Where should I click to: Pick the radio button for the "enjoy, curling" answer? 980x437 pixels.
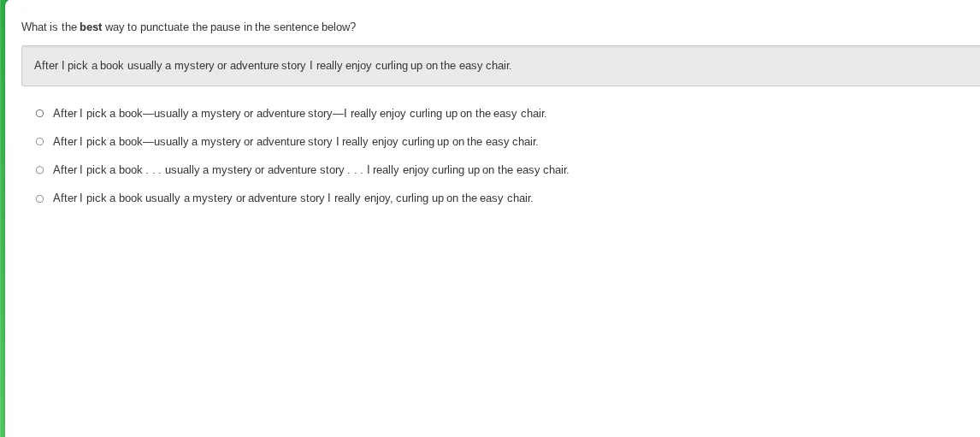40,198
